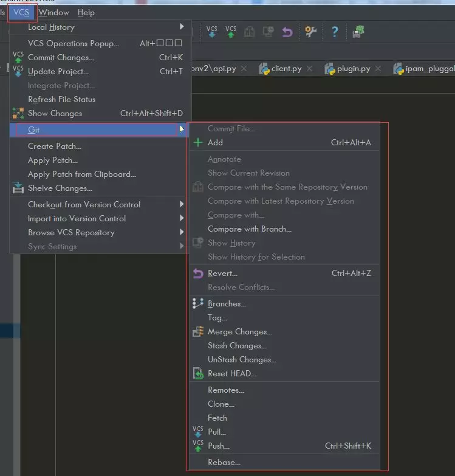
Task: Open the VCS menu
Action: click(21, 12)
